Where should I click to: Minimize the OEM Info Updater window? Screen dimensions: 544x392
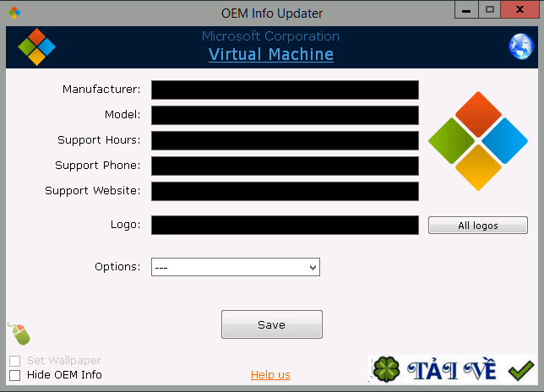pyautogui.click(x=466, y=9)
